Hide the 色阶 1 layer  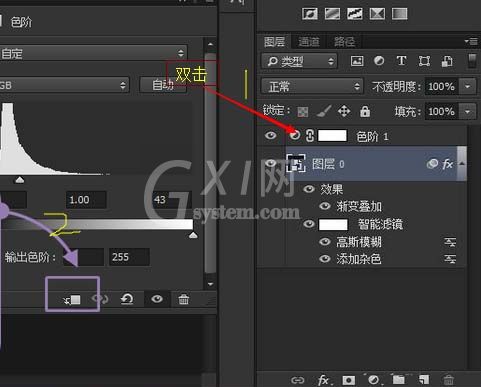click(271, 135)
